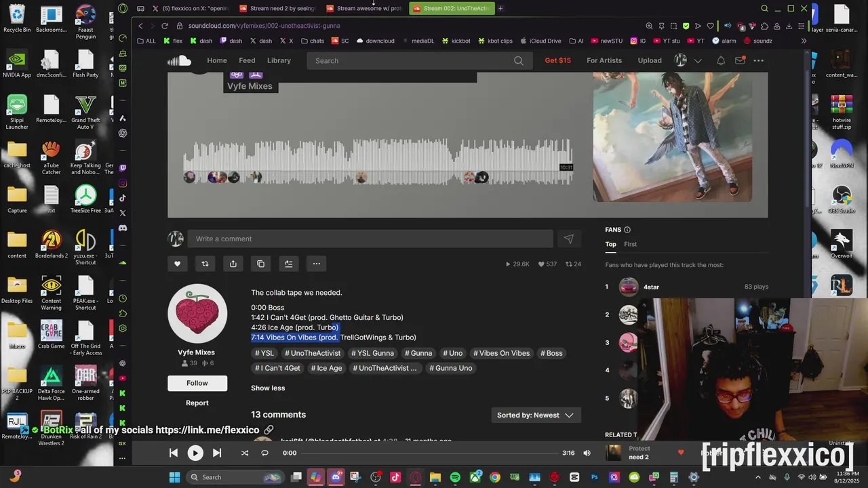This screenshot has width=868, height=488.
Task: Toggle shuffle in the player bar
Action: [245, 453]
